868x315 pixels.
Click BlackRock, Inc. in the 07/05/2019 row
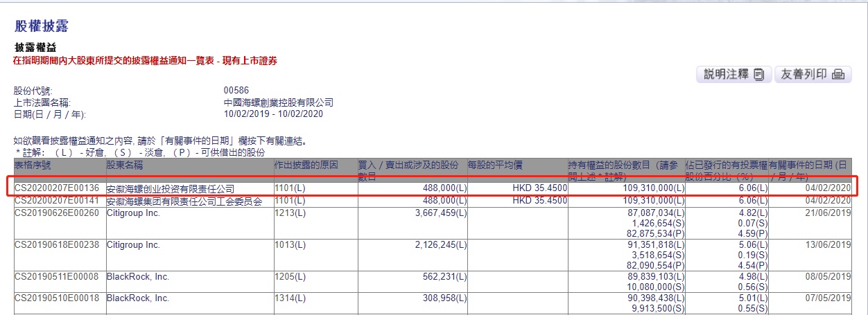(138, 298)
